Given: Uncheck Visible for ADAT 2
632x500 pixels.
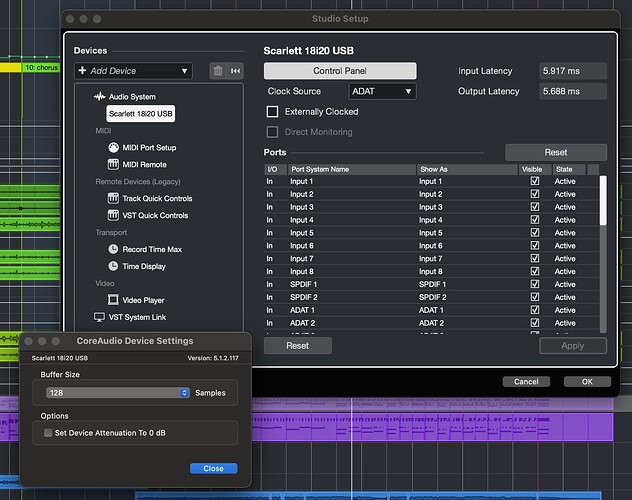Looking at the screenshot, I should point(535,323).
